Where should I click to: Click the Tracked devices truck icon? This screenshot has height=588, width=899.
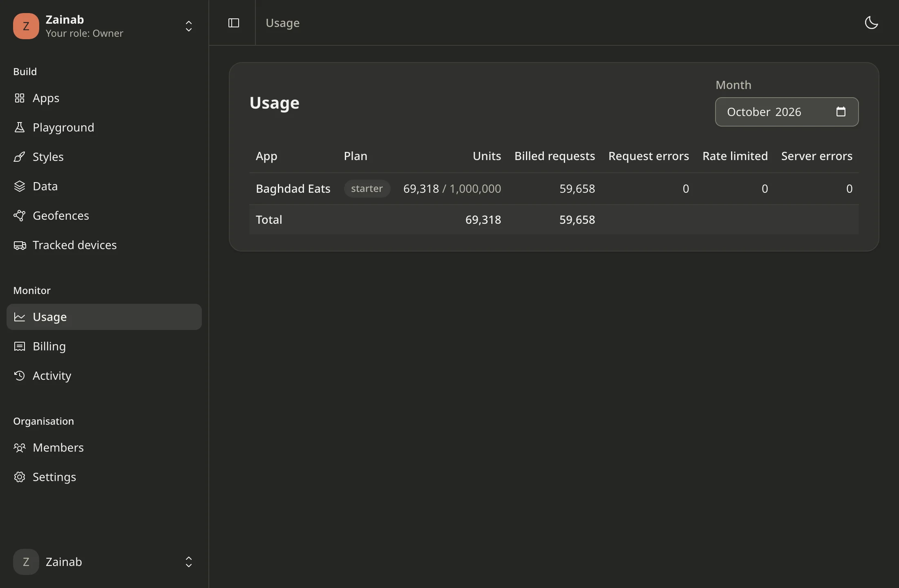point(20,245)
